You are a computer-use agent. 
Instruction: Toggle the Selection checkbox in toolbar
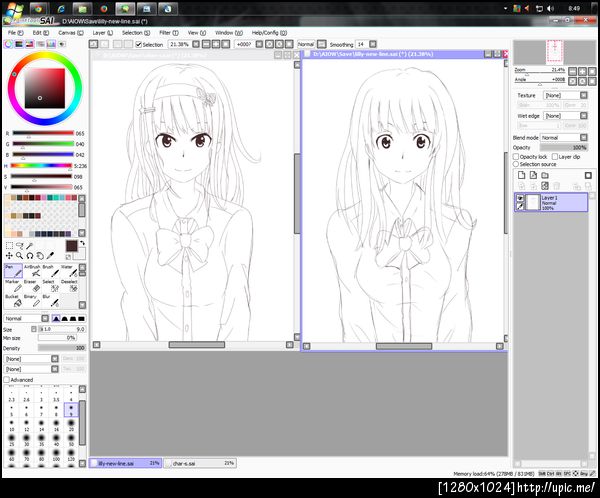[139, 45]
